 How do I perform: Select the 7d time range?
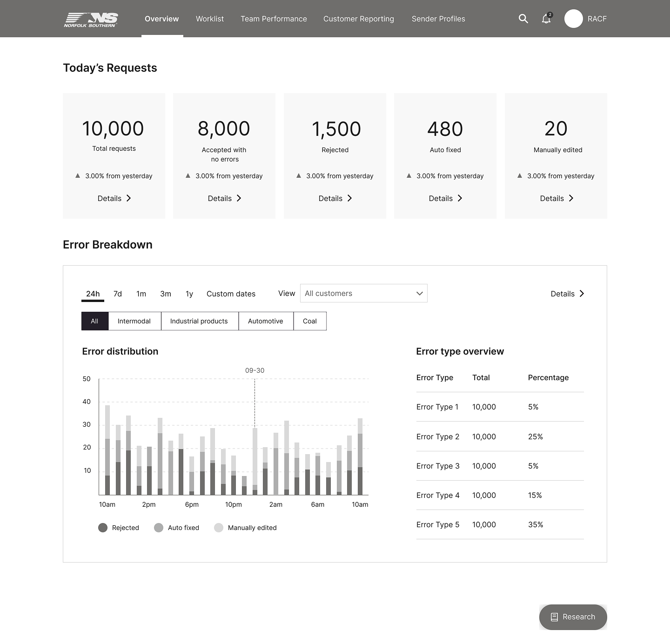coord(118,294)
